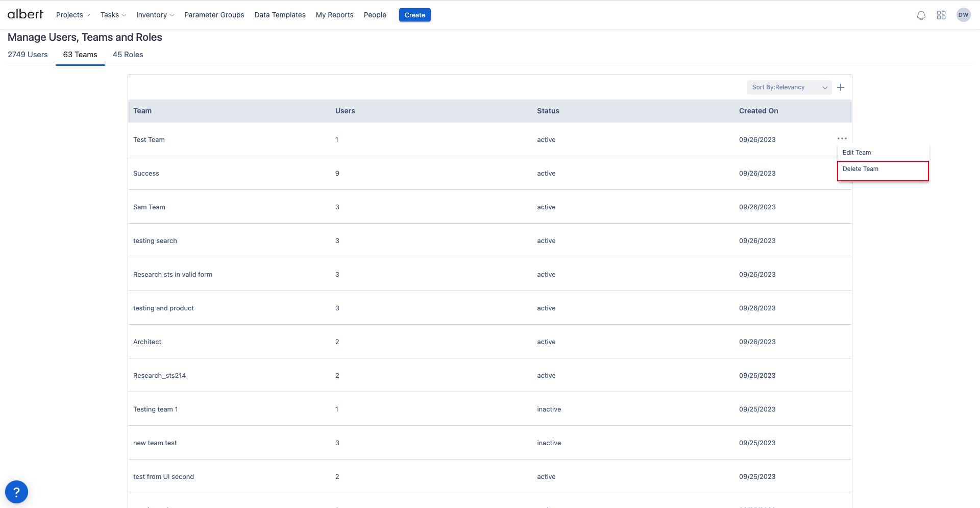This screenshot has width=980, height=508.
Task: Select the Sam Team row
Action: 149,207
